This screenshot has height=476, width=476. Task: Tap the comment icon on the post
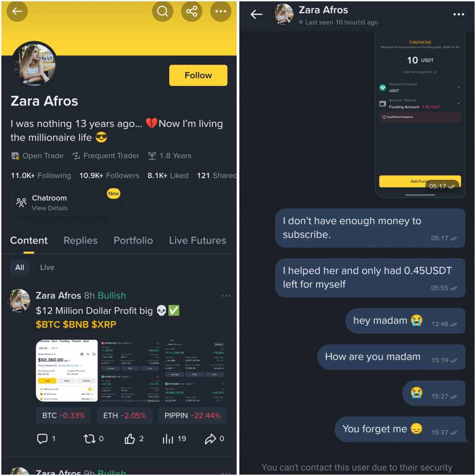(x=42, y=439)
